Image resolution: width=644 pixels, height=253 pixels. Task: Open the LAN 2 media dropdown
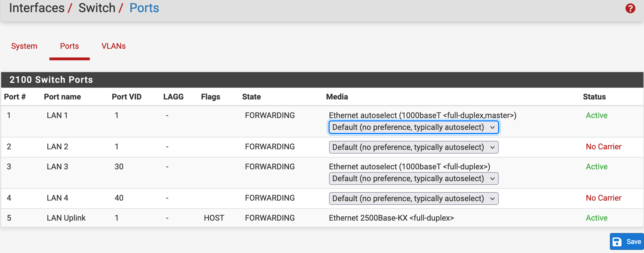413,147
